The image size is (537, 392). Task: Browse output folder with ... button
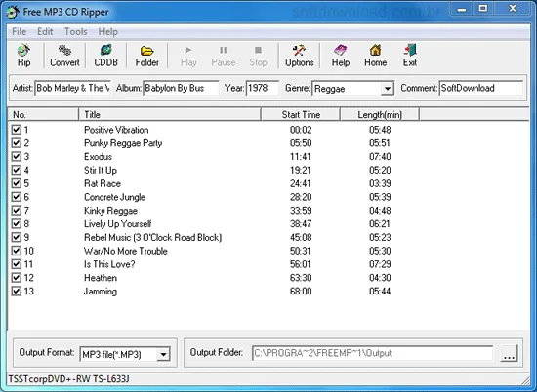(x=510, y=353)
